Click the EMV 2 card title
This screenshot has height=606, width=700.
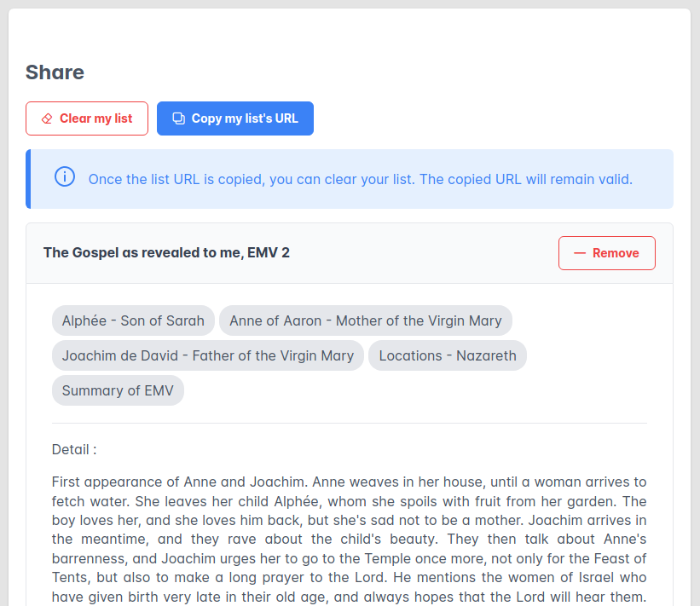166,253
